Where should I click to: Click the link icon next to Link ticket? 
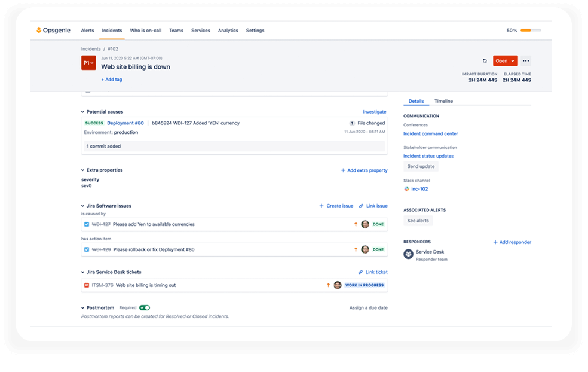362,272
